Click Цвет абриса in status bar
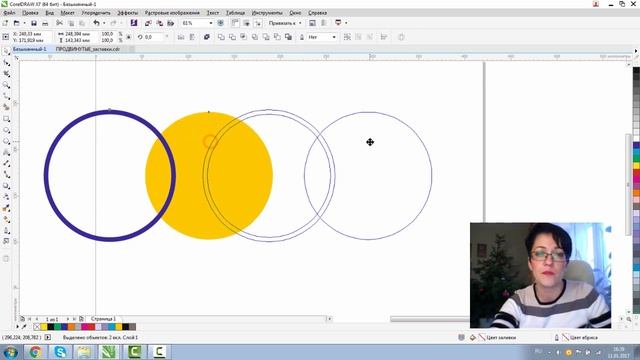This screenshot has height=360, width=640. [584, 338]
